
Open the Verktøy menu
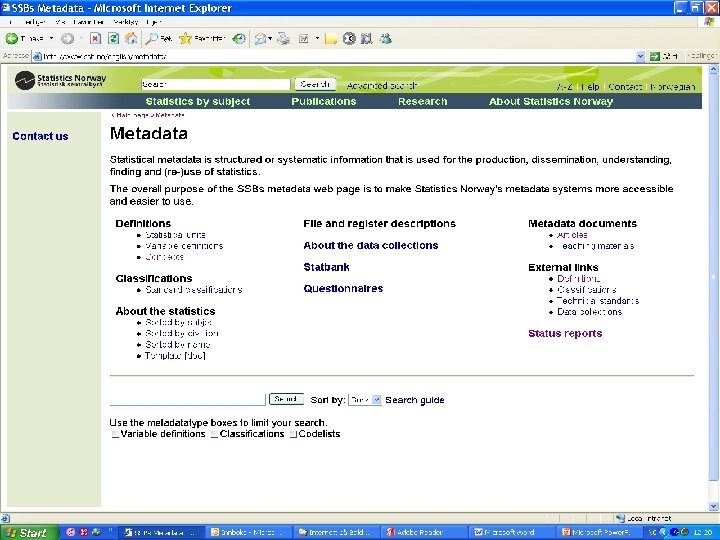click(x=126, y=22)
